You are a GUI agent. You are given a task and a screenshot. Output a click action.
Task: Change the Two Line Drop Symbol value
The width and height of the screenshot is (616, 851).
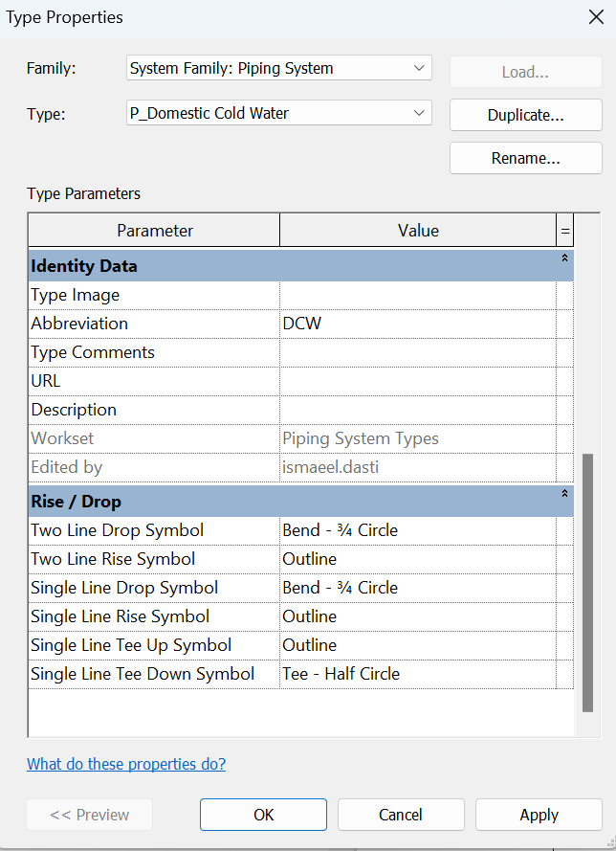[x=418, y=529]
